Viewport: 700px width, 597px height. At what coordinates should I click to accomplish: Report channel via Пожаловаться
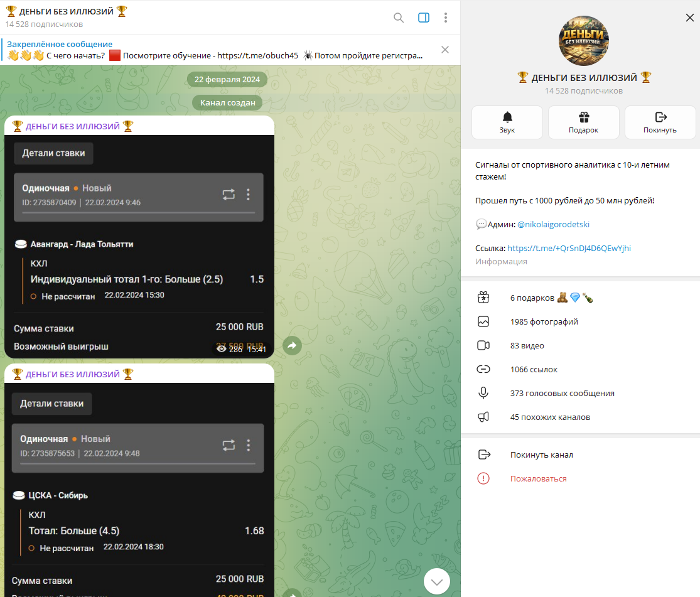point(580,479)
